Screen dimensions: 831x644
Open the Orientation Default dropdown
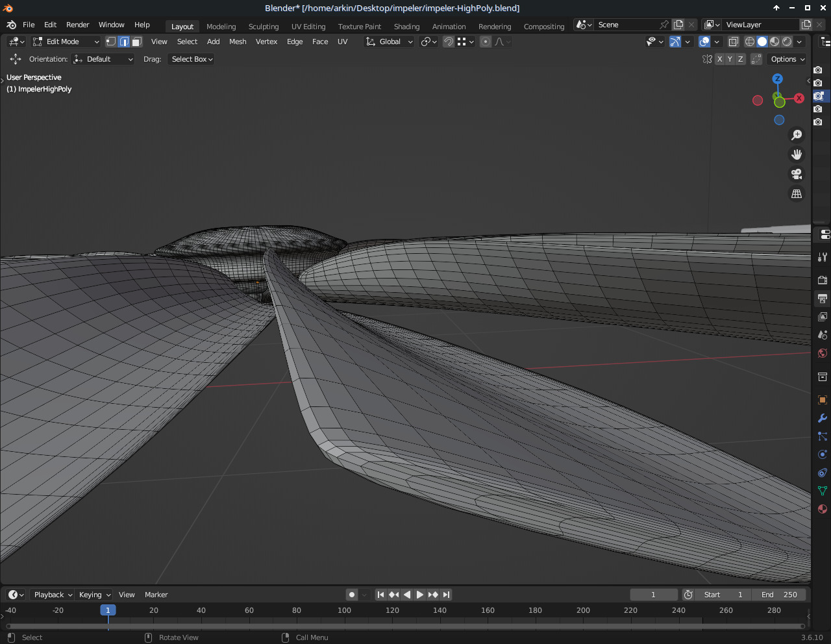pyautogui.click(x=103, y=59)
